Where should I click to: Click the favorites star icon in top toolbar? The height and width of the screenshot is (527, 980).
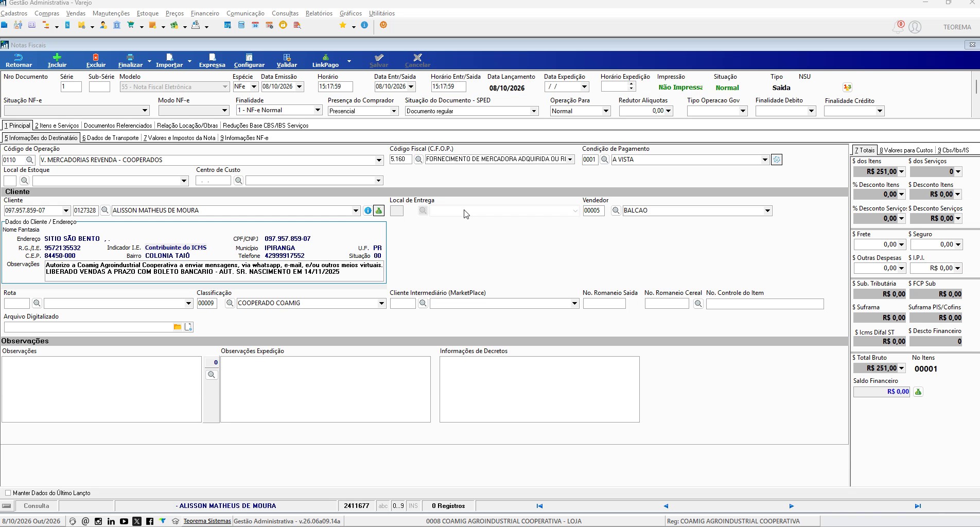point(343,25)
